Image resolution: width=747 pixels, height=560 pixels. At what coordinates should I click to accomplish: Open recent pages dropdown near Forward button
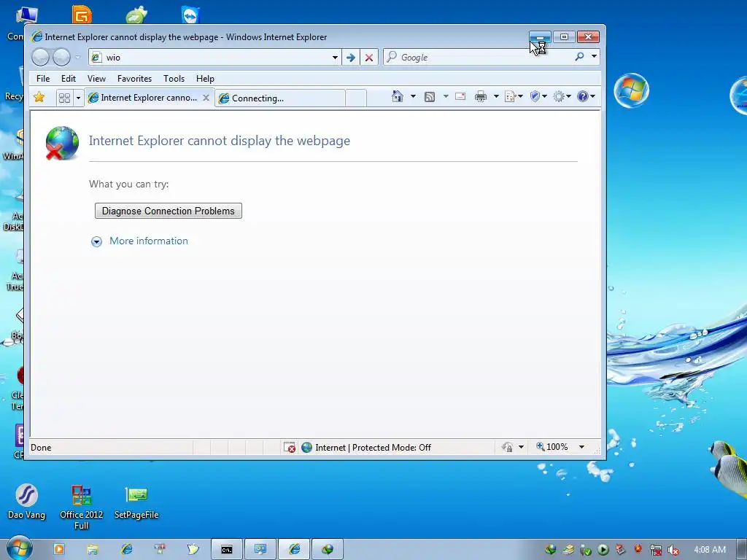point(77,58)
